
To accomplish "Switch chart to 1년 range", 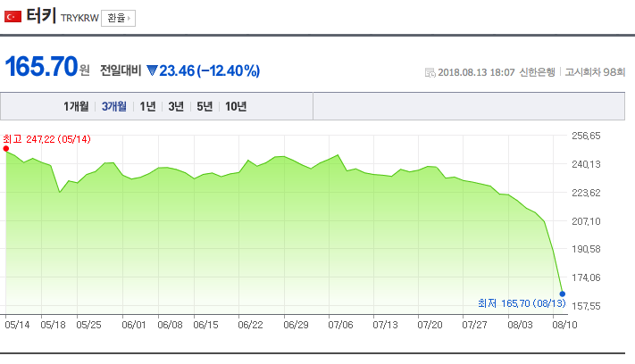I will [148, 107].
